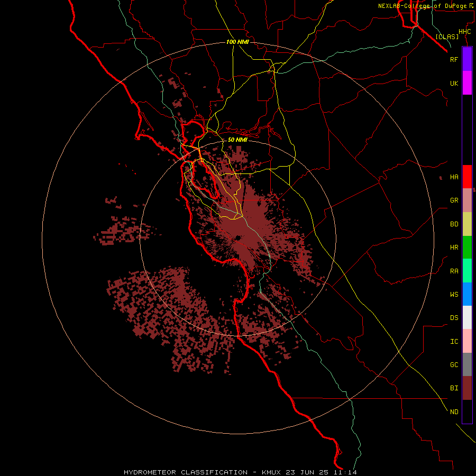Click the IC legend label

[454, 342]
